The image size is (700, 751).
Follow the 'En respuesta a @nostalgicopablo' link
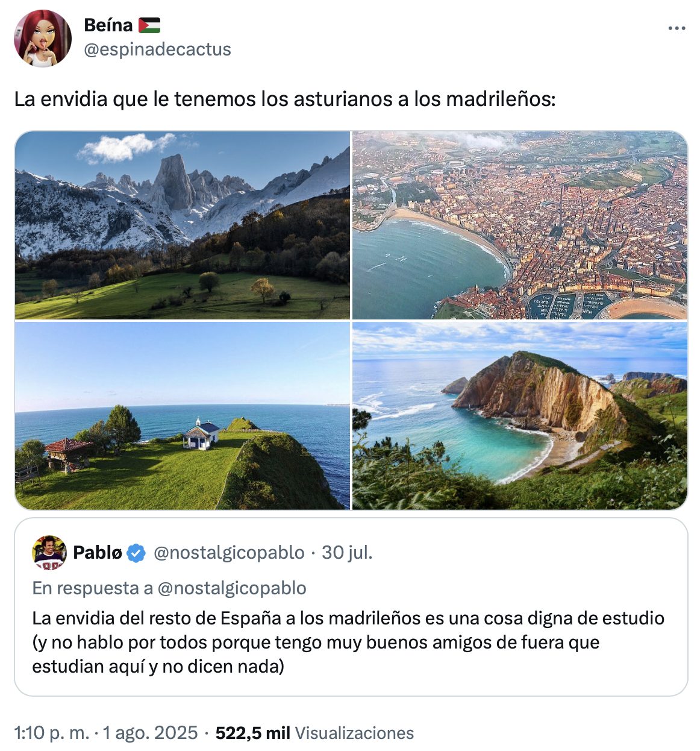(169, 588)
